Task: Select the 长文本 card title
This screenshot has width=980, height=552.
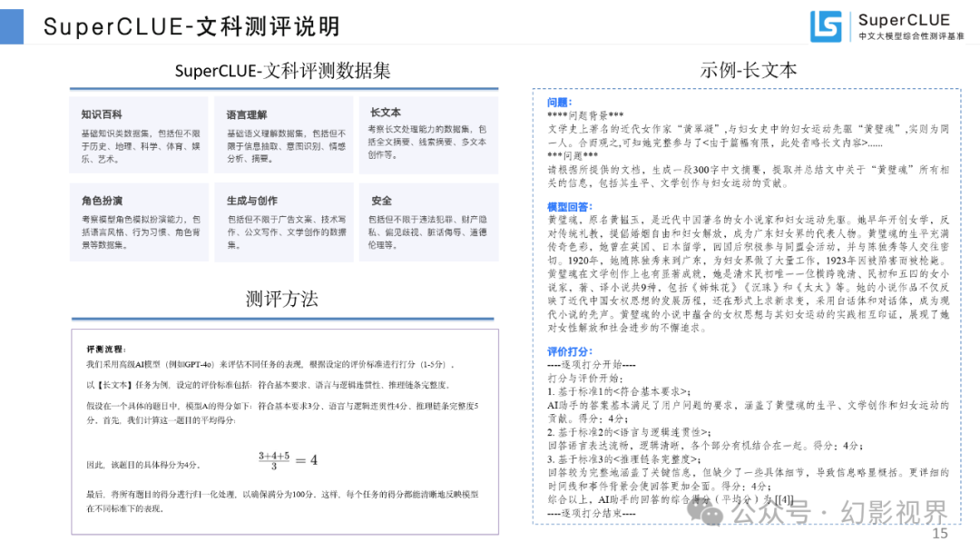Action: point(386,113)
